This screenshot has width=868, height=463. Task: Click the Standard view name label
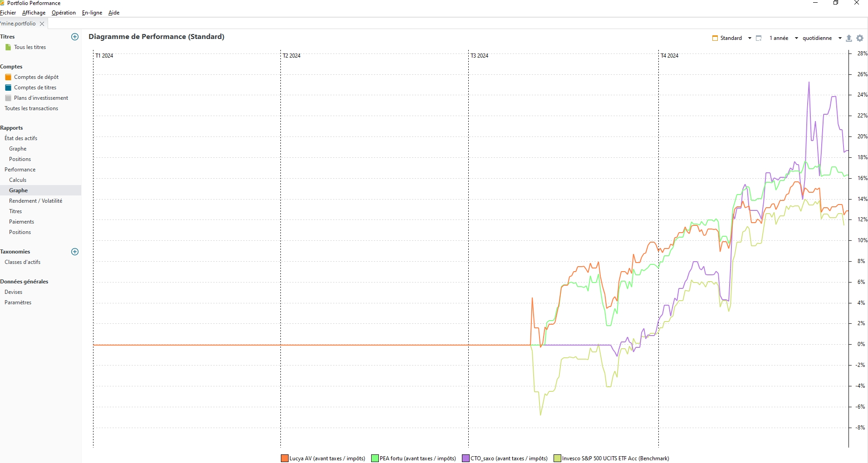click(731, 38)
